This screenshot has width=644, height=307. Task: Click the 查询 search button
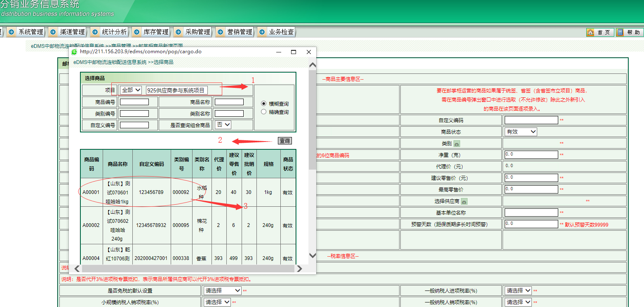click(284, 141)
